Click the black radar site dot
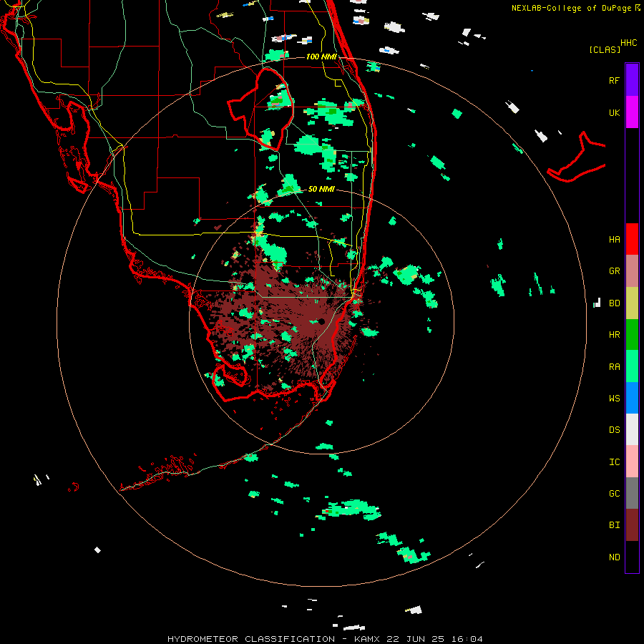 click(x=321, y=321)
